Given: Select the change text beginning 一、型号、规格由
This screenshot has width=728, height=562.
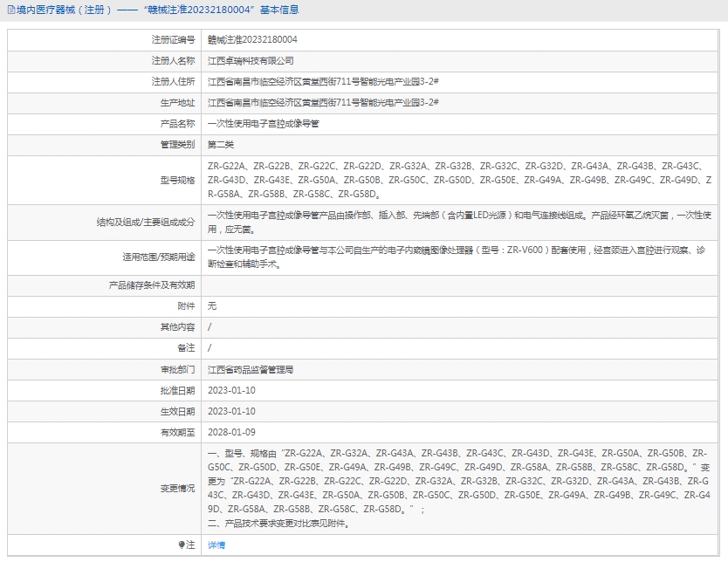Looking at the screenshot, I should (x=459, y=481).
